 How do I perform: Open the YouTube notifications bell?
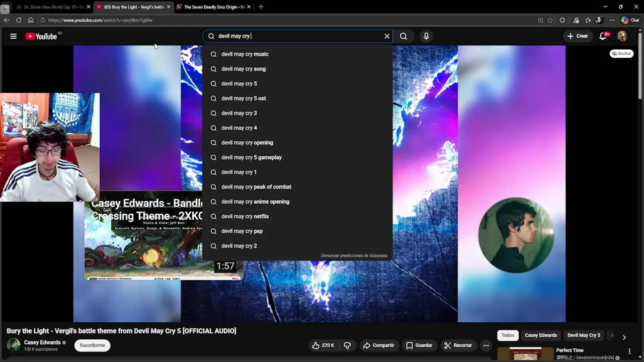click(x=603, y=36)
